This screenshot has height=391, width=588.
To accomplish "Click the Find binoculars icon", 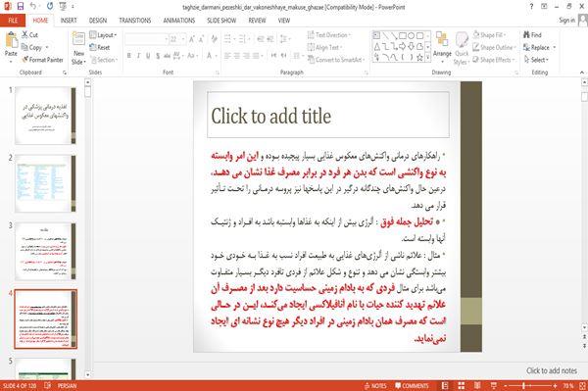I will pyautogui.click(x=527, y=35).
